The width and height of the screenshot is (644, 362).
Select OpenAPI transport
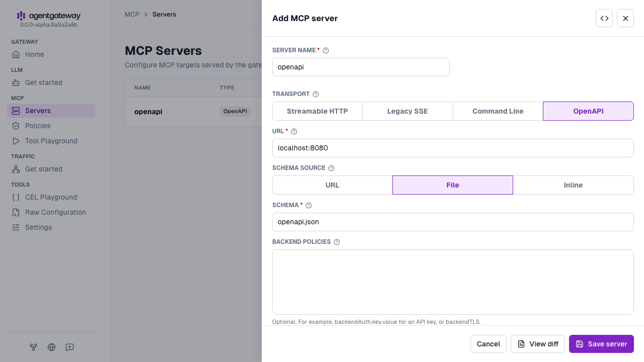588,111
